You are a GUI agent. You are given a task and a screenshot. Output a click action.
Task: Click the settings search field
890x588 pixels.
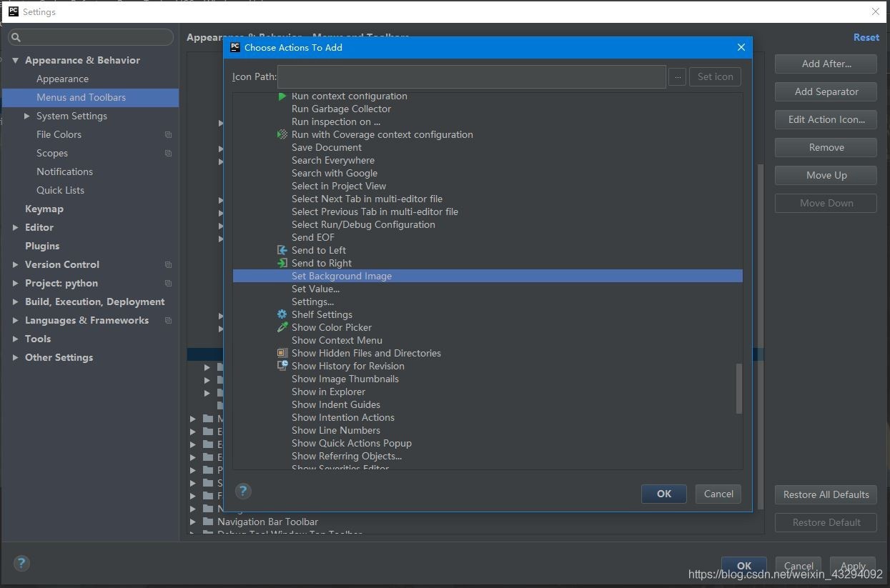tap(91, 37)
